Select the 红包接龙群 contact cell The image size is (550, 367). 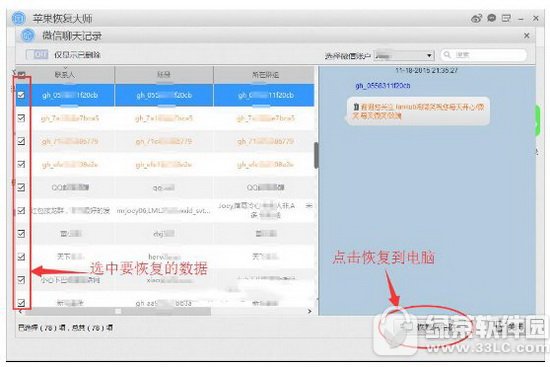point(70,211)
